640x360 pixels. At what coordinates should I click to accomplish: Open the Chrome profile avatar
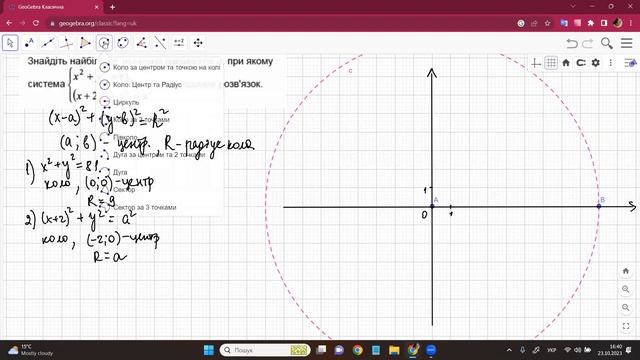(x=618, y=23)
